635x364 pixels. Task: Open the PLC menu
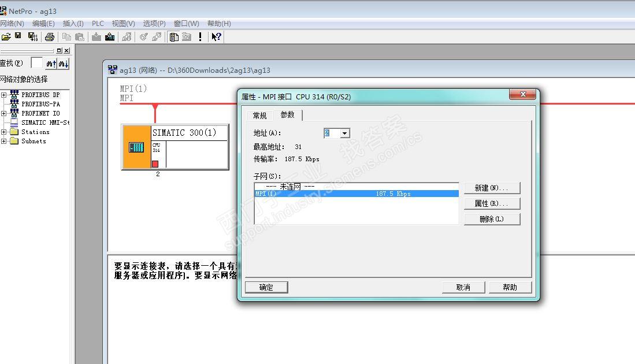(x=97, y=23)
